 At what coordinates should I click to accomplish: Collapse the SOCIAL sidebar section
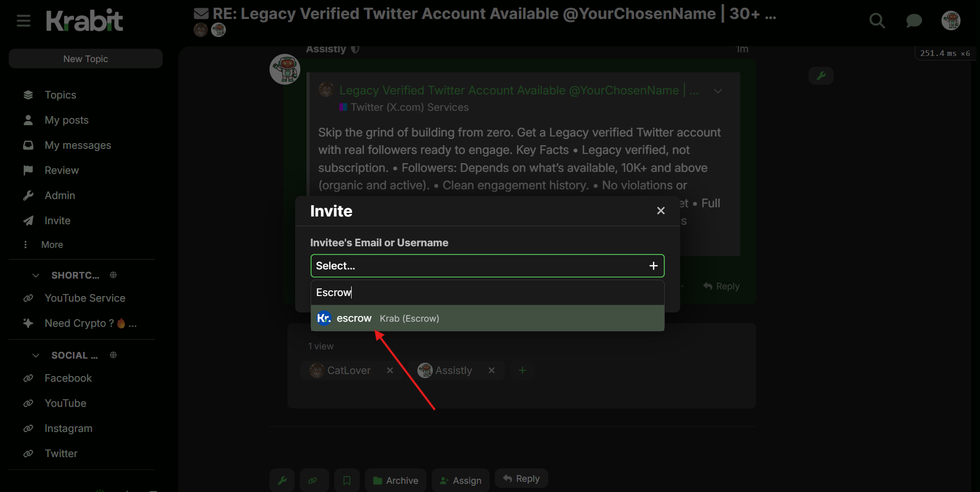point(36,356)
